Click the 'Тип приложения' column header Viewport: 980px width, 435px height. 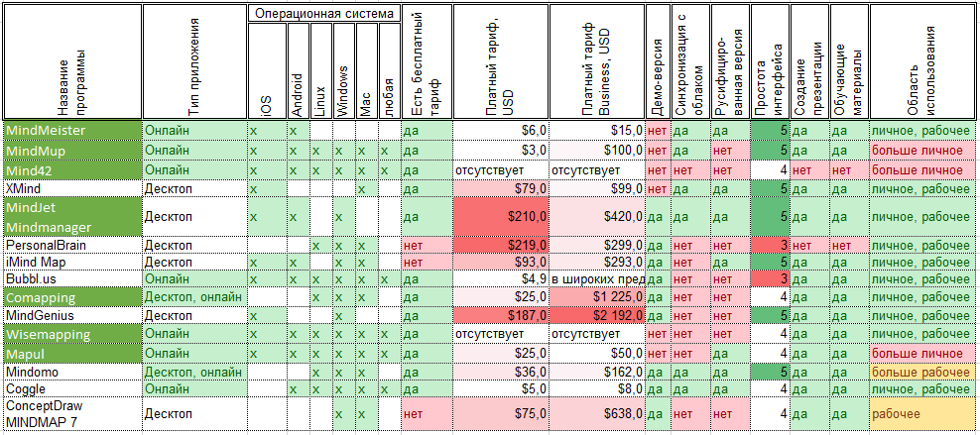point(194,61)
